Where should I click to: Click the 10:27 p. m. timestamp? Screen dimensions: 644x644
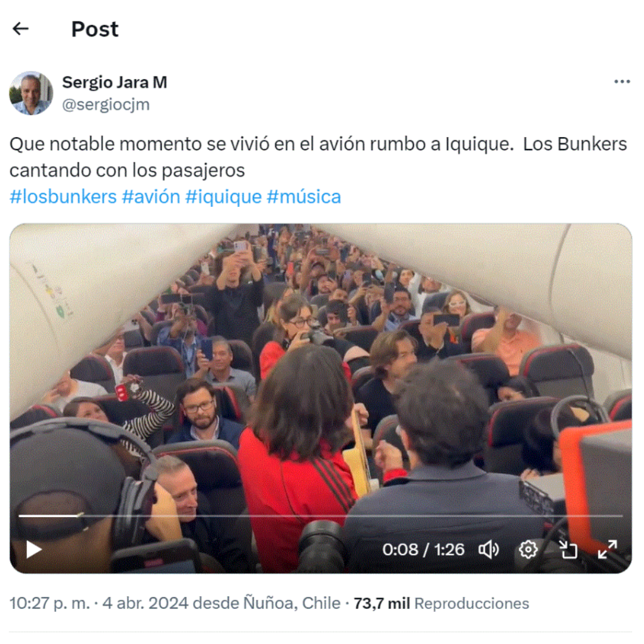[x=50, y=603]
